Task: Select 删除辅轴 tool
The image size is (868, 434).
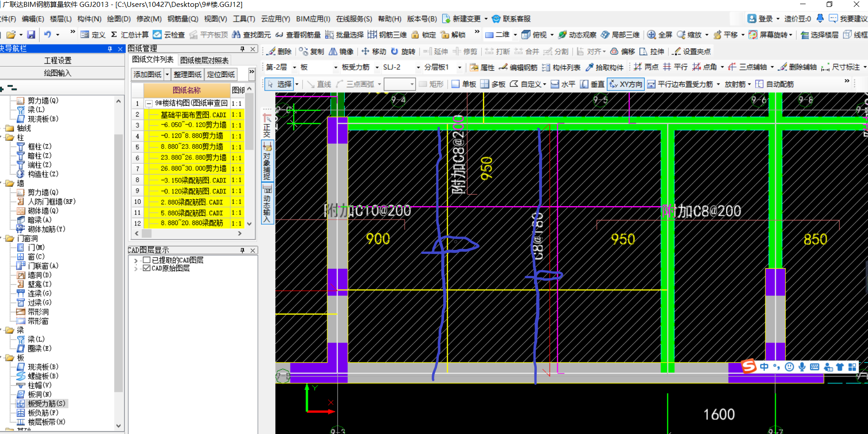Action: coord(797,67)
